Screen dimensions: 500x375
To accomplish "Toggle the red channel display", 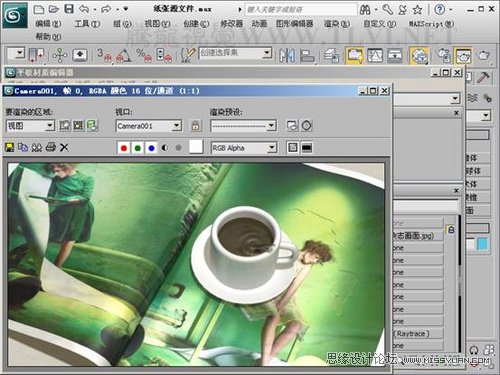I will tap(124, 148).
